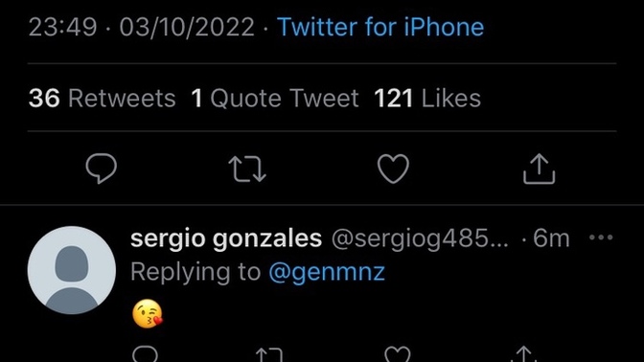
Task: Tap the @sergiog485... handle
Action: [x=420, y=238]
